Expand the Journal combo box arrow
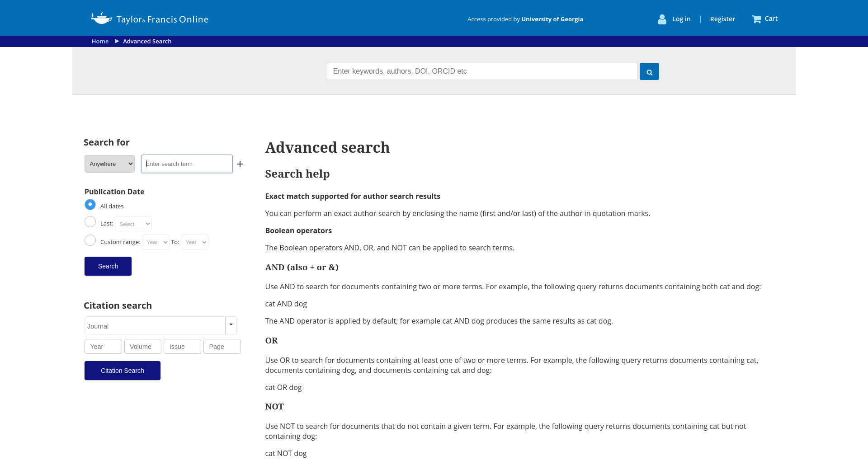Viewport: 868px width, 470px height. (231, 325)
